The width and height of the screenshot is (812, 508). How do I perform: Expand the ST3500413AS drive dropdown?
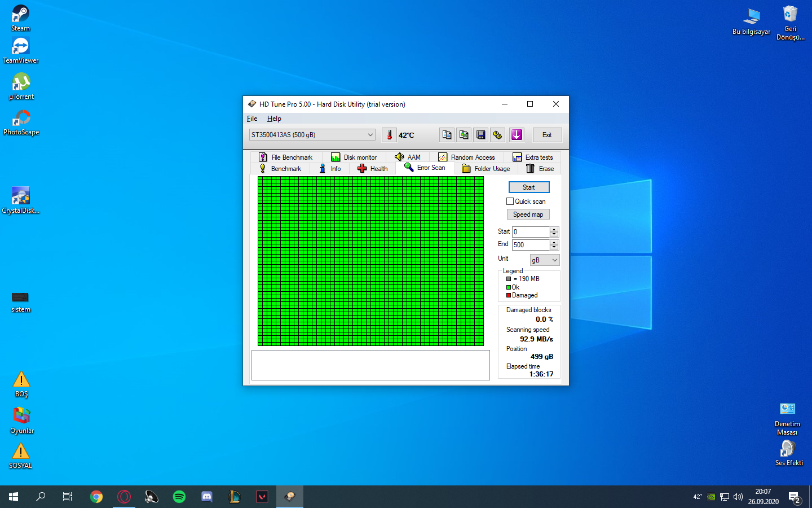(312, 134)
